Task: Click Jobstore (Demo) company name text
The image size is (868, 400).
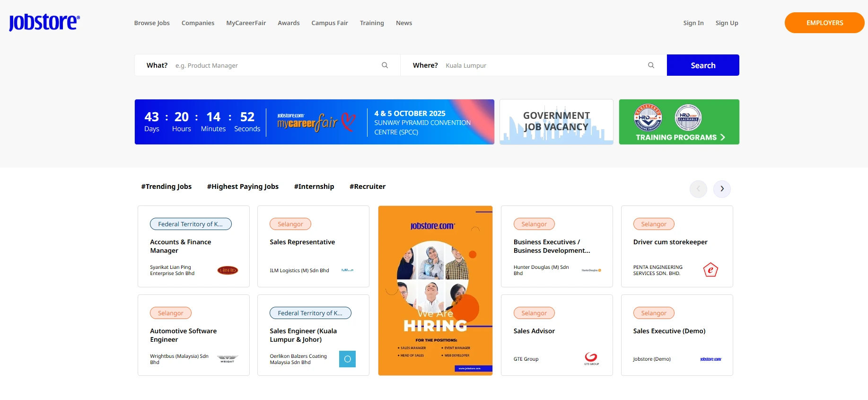Action: point(652,359)
